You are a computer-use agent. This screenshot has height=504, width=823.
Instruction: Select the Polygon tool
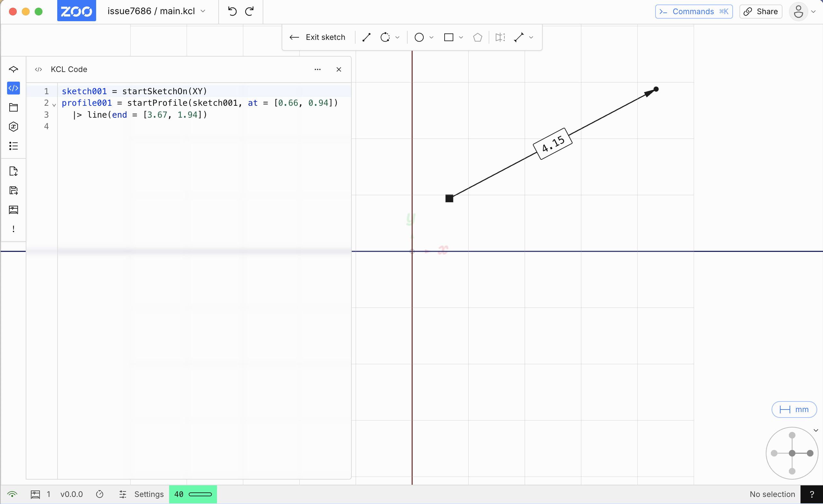point(478,37)
